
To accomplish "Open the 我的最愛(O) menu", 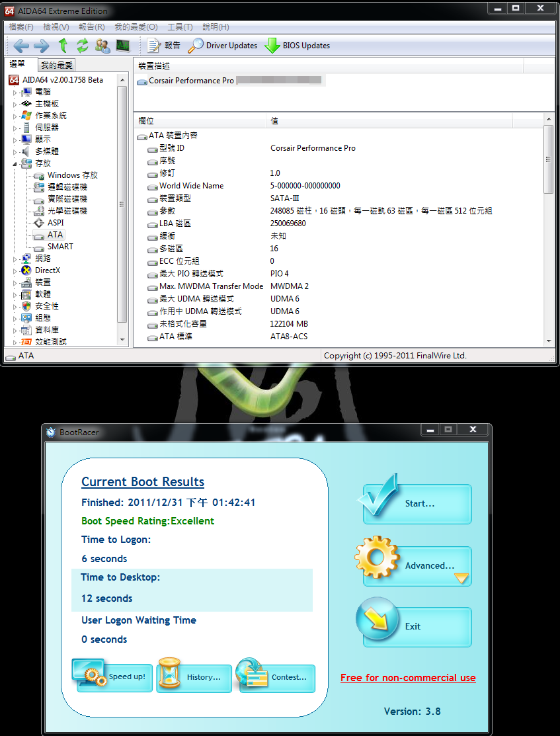I will [136, 27].
